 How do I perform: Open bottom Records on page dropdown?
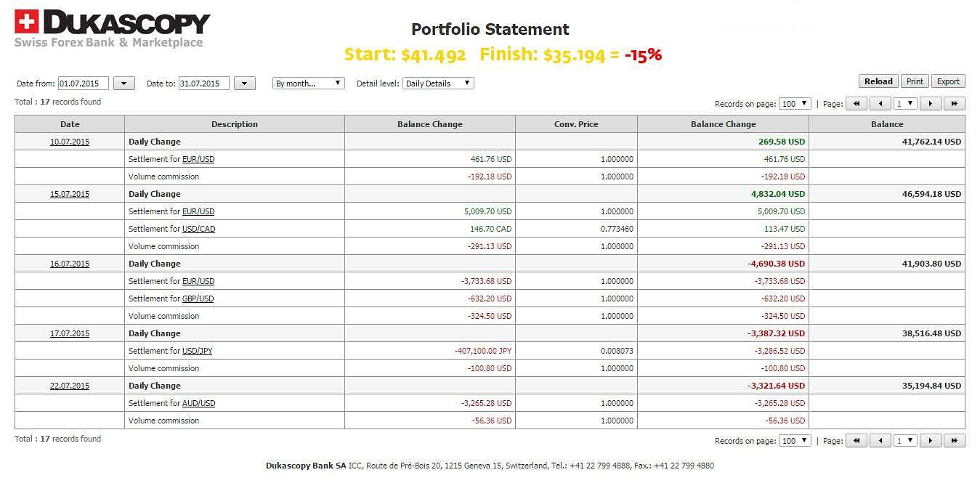click(795, 441)
